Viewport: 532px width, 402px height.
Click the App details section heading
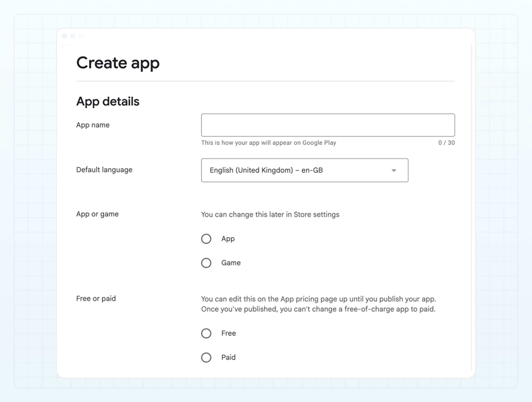tap(108, 101)
